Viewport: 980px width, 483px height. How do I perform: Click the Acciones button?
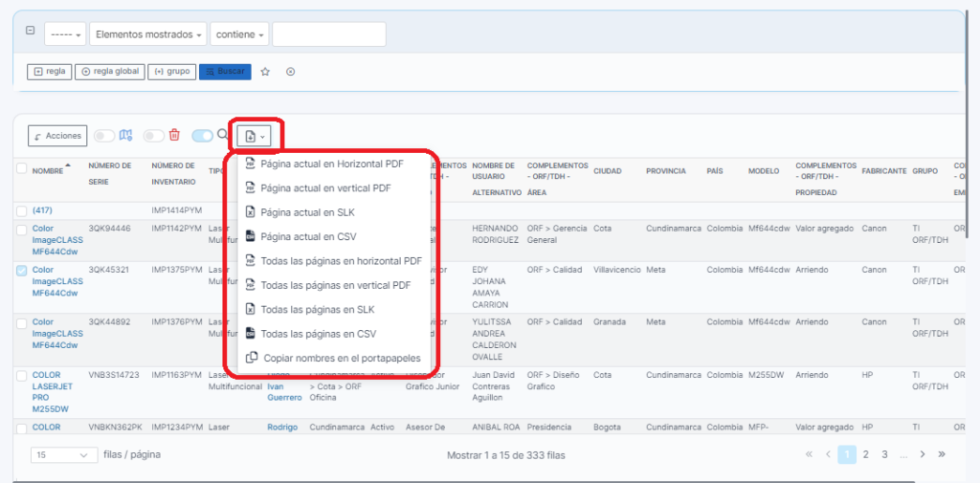[57, 137]
